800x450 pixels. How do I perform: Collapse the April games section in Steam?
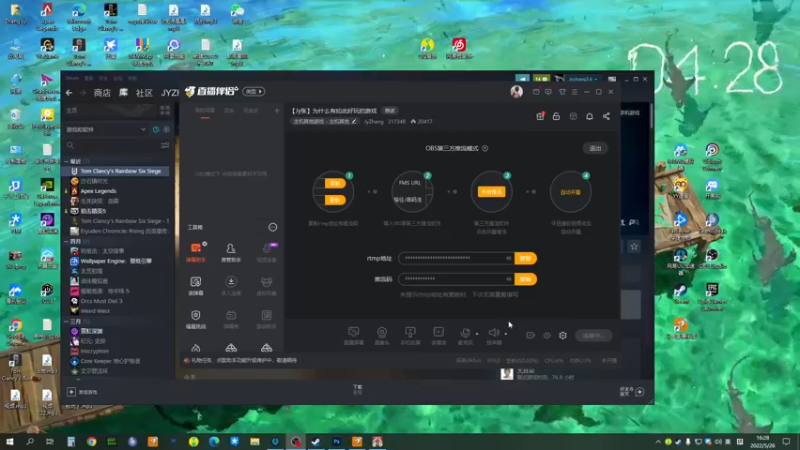click(66, 241)
